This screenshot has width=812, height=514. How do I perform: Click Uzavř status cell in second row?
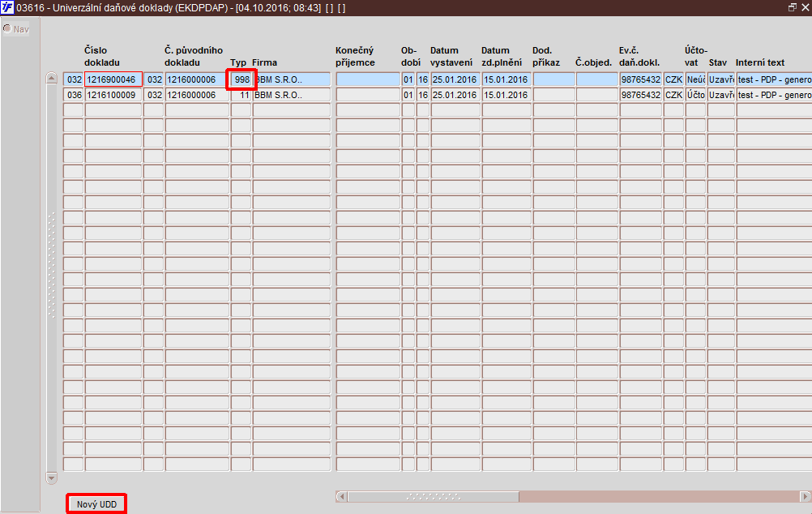tap(721, 95)
